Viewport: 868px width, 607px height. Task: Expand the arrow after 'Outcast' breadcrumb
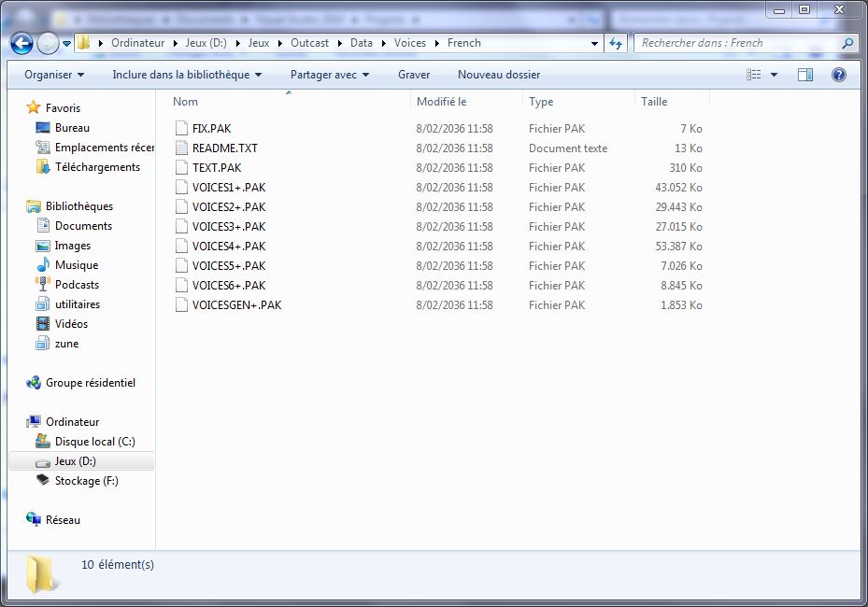click(339, 43)
